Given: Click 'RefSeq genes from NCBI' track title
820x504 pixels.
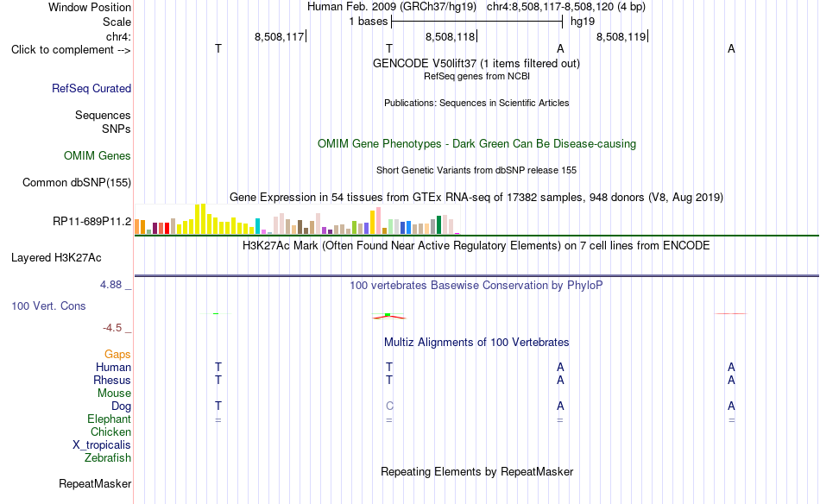Looking at the screenshot, I should point(476,76).
